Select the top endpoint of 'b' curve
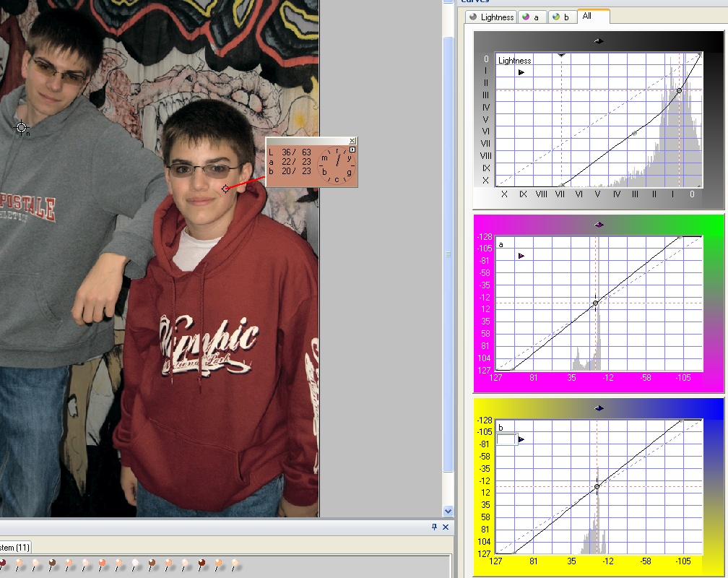 click(x=682, y=421)
